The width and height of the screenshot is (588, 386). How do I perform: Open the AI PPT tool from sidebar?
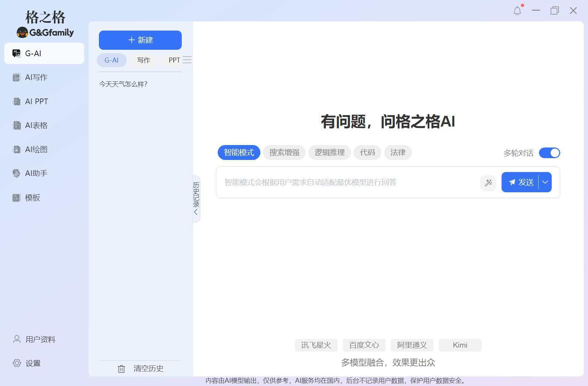pyautogui.click(x=16, y=101)
